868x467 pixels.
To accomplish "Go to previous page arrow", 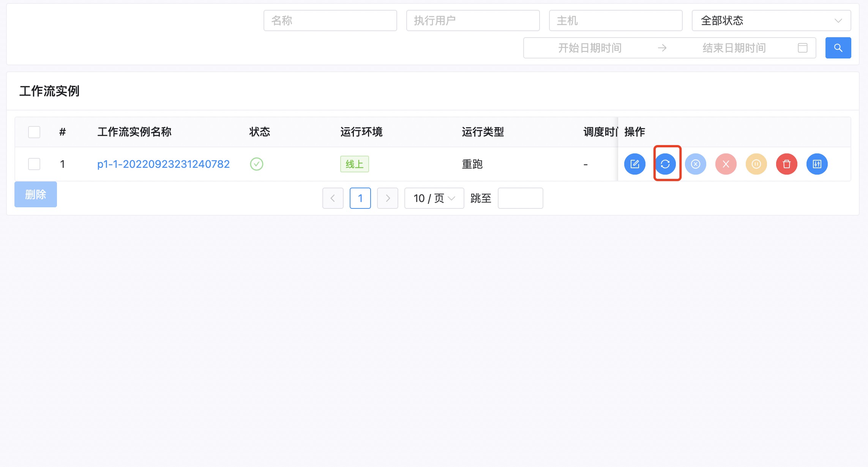I will (333, 198).
